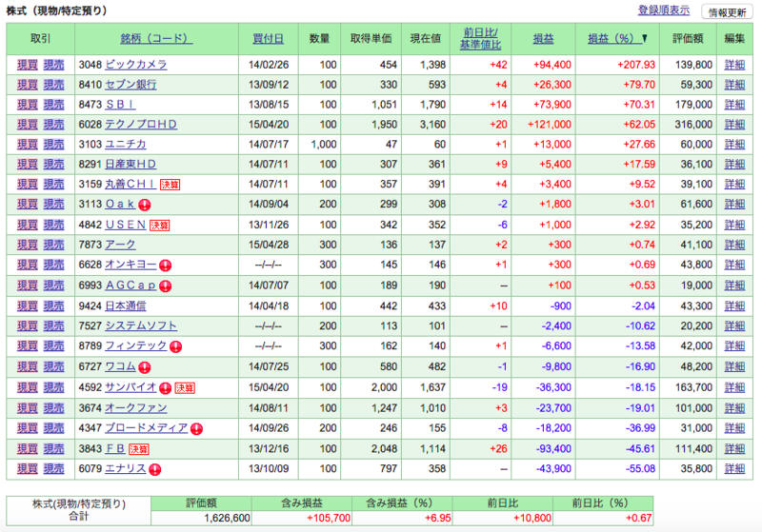Click the sort arrow beside 損益(%) header
This screenshot has width=762, height=532.
click(645, 38)
